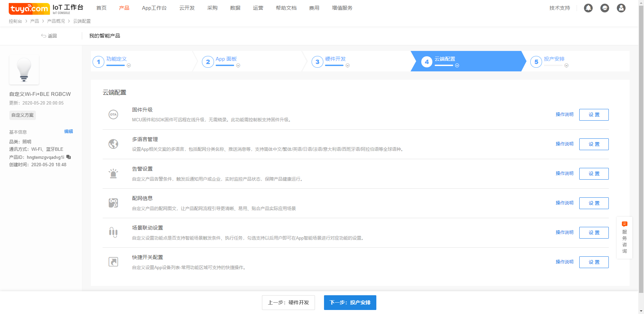The width and height of the screenshot is (644, 314).
Task: Click the globe multi-language icon
Action: pyautogui.click(x=113, y=144)
